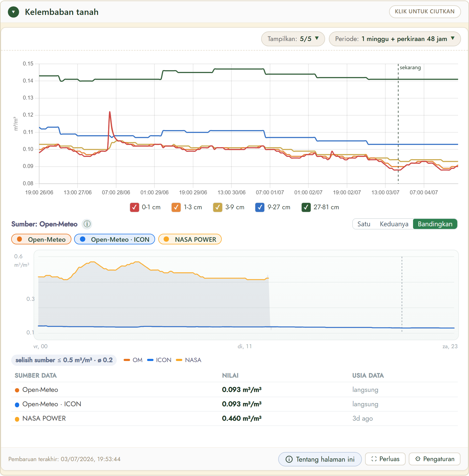The image size is (469, 476).
Task: Disable the 9-27 cm depth series
Action: (260, 207)
